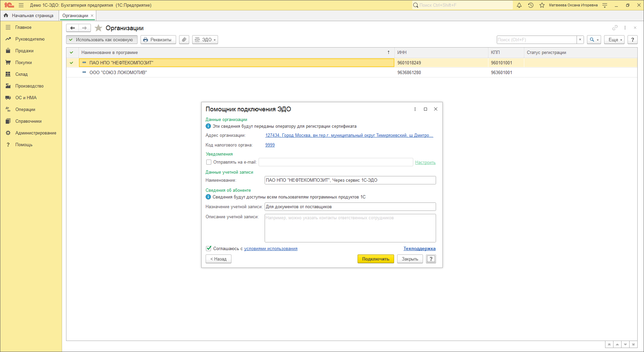Select the ООО "СОЮЗ ЛОКОМОТИВ" row
Viewport: 644px width, 352px height.
(x=118, y=73)
